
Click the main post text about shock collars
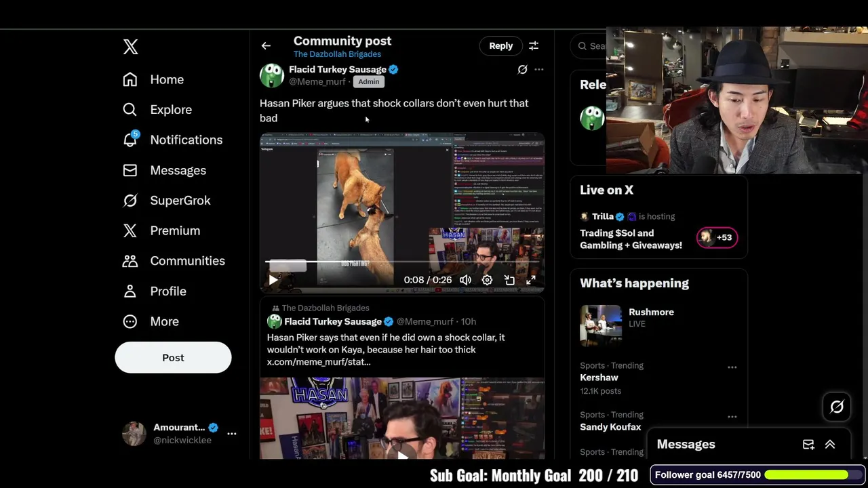[394, 110]
